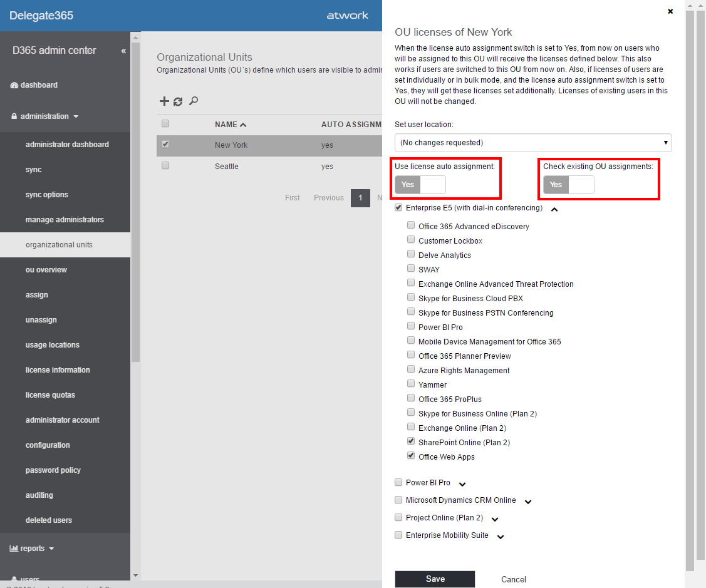This screenshot has width=706, height=588.
Task: Check Delve Analytics option
Action: coord(411,254)
